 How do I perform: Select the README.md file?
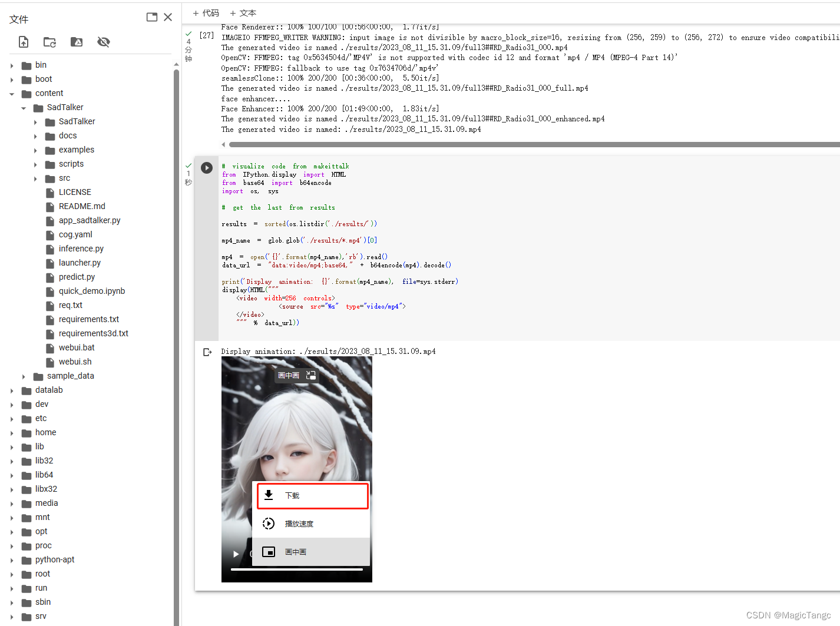tap(82, 206)
